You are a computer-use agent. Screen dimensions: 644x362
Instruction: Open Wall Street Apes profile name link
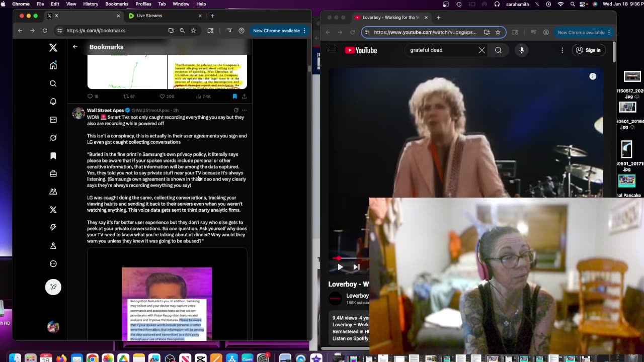coord(105,110)
